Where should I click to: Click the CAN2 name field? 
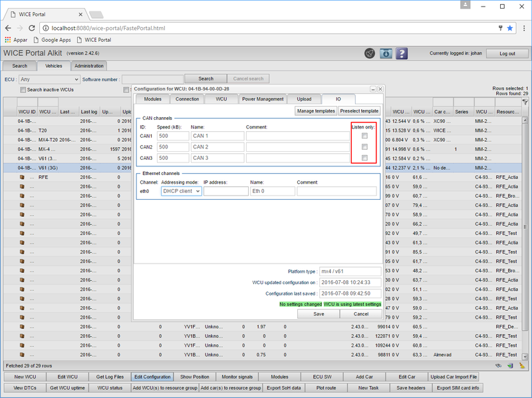217,146
